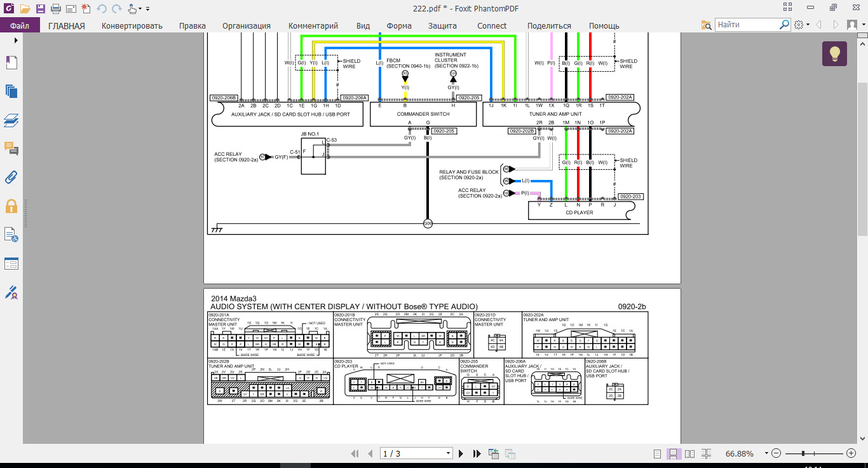The height and width of the screenshot is (468, 868).
Task: Open the Connect tab
Action: coord(492,25)
